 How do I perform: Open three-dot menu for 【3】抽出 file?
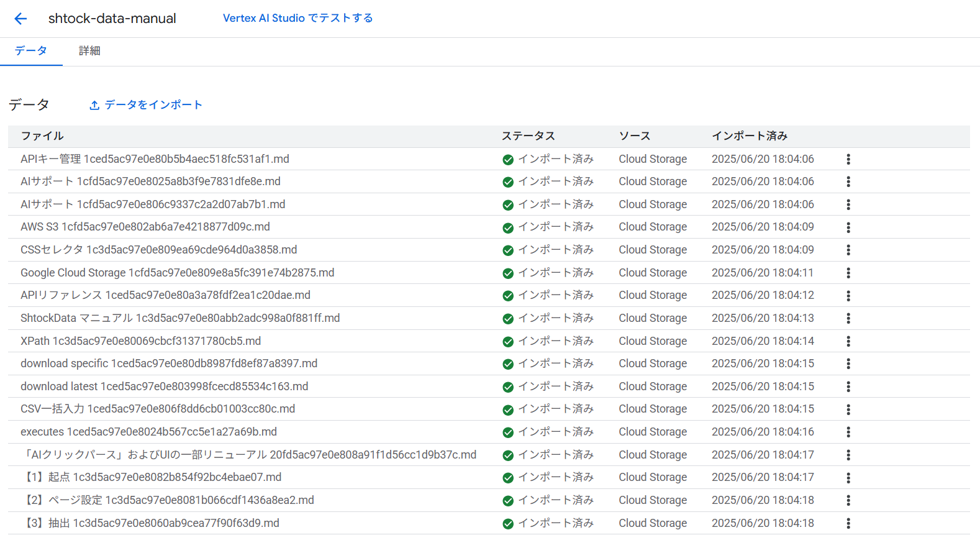(x=848, y=524)
